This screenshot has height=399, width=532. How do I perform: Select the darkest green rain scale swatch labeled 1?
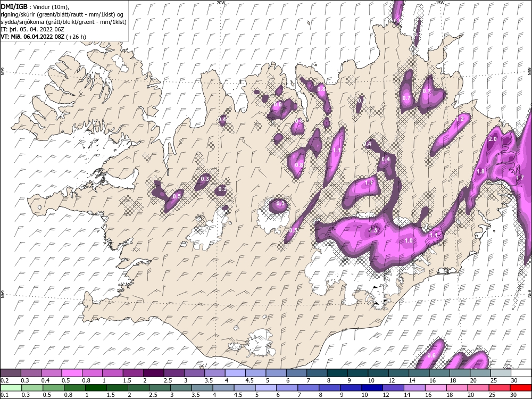(96, 388)
